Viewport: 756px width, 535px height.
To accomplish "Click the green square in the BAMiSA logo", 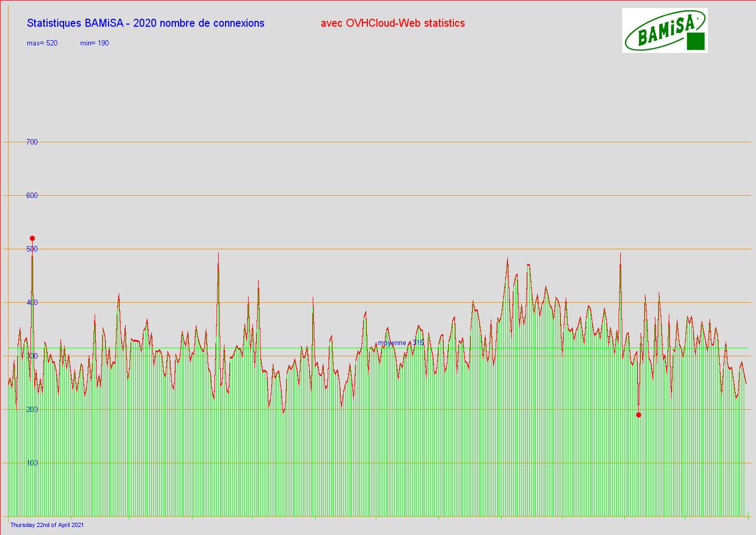I will [x=696, y=41].
